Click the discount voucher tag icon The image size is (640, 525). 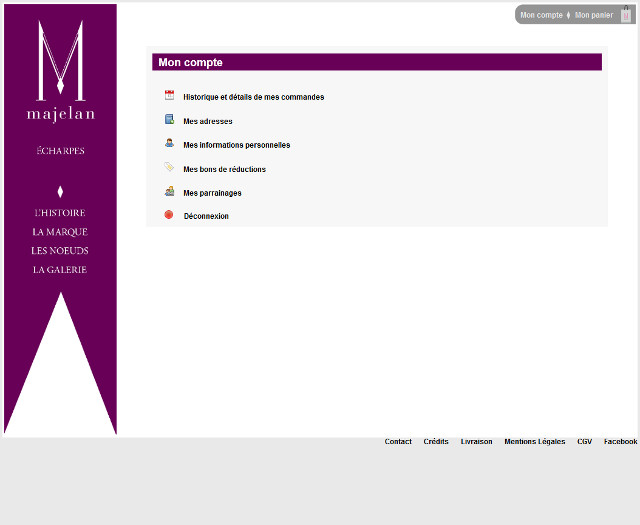(x=169, y=167)
